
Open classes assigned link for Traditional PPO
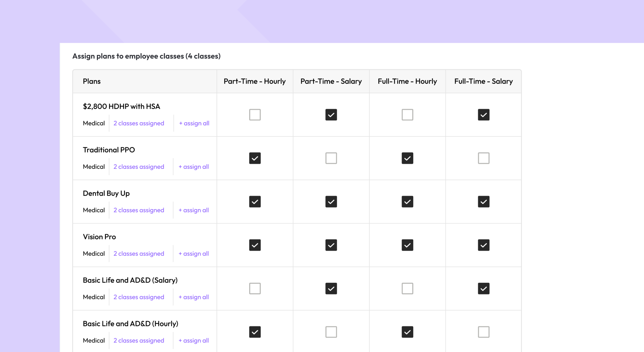(x=139, y=167)
